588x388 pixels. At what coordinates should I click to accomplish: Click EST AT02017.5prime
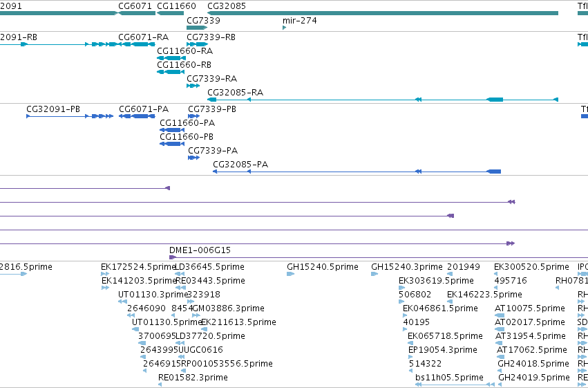[530, 322]
